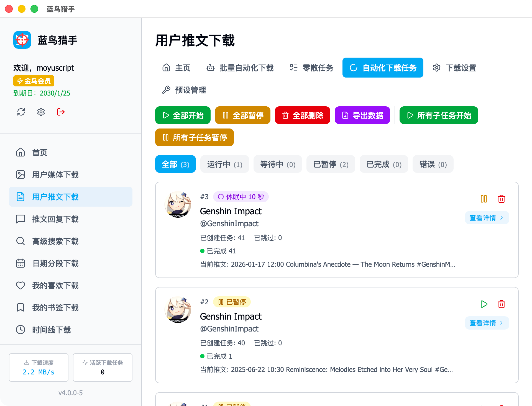Click the red logout icon
532x406 pixels.
[x=61, y=112]
